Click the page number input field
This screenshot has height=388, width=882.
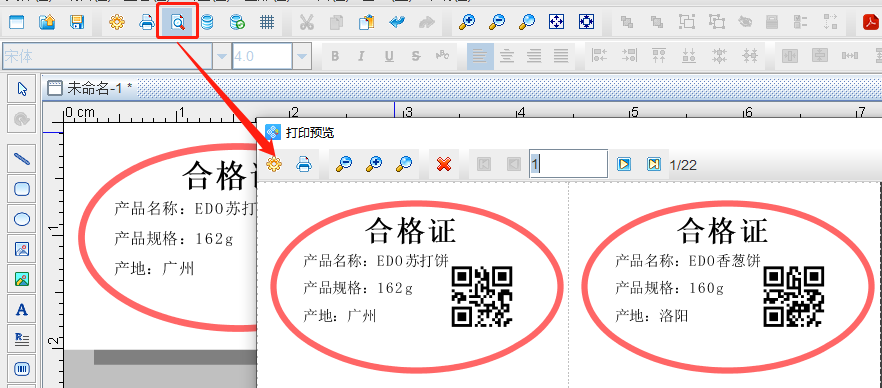568,164
